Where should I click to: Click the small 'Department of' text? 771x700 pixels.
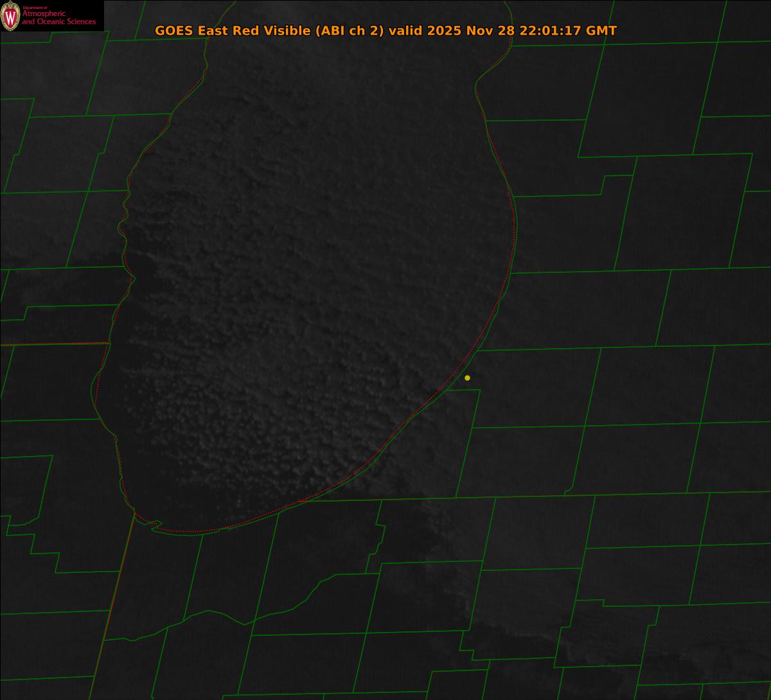(35, 8)
